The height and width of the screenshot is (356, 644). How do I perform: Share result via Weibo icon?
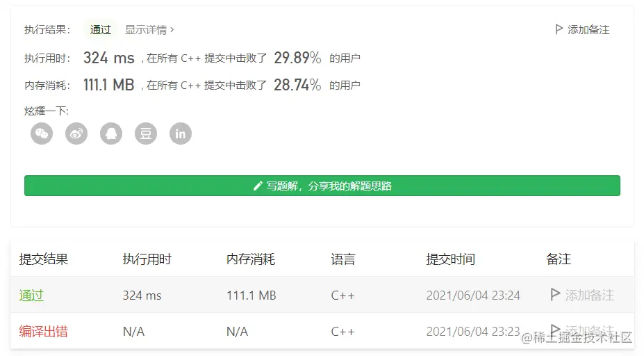(x=76, y=133)
